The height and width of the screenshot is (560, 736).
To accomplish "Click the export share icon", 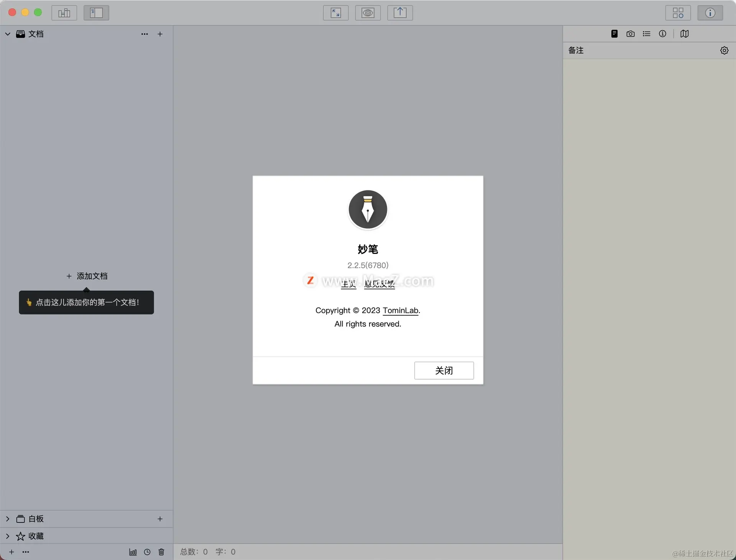I will [x=400, y=13].
